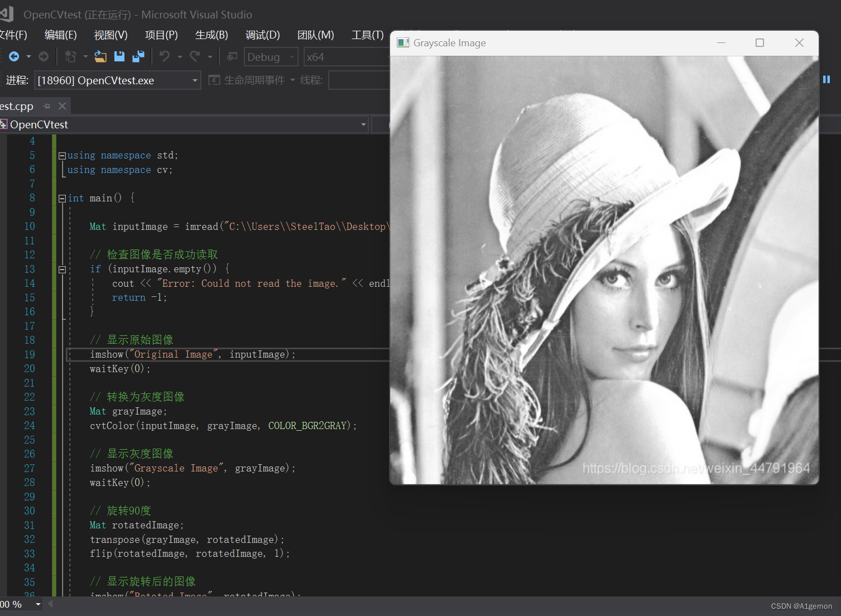Click the Save file disk icon
The image size is (841, 616).
119,56
